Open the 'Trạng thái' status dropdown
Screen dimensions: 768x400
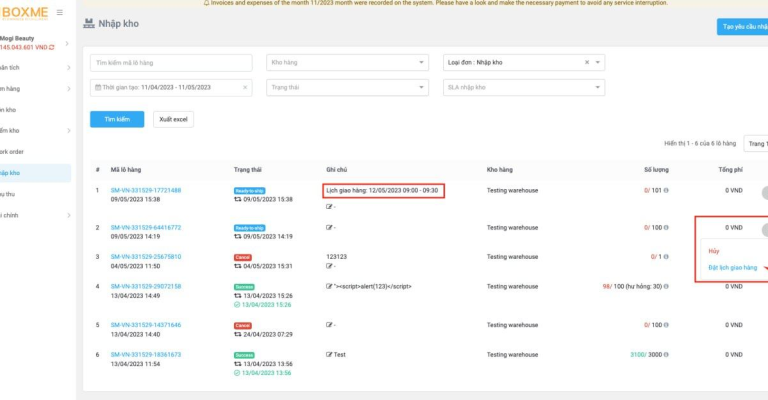pos(348,87)
